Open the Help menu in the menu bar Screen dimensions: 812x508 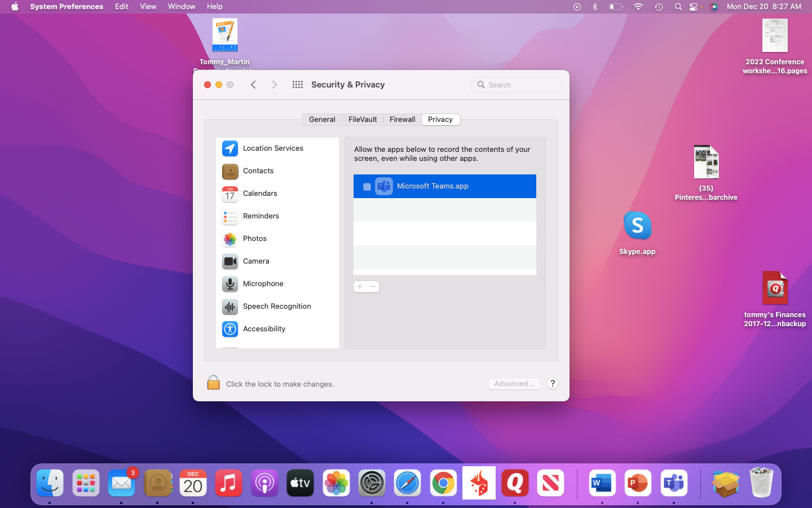[x=215, y=7]
